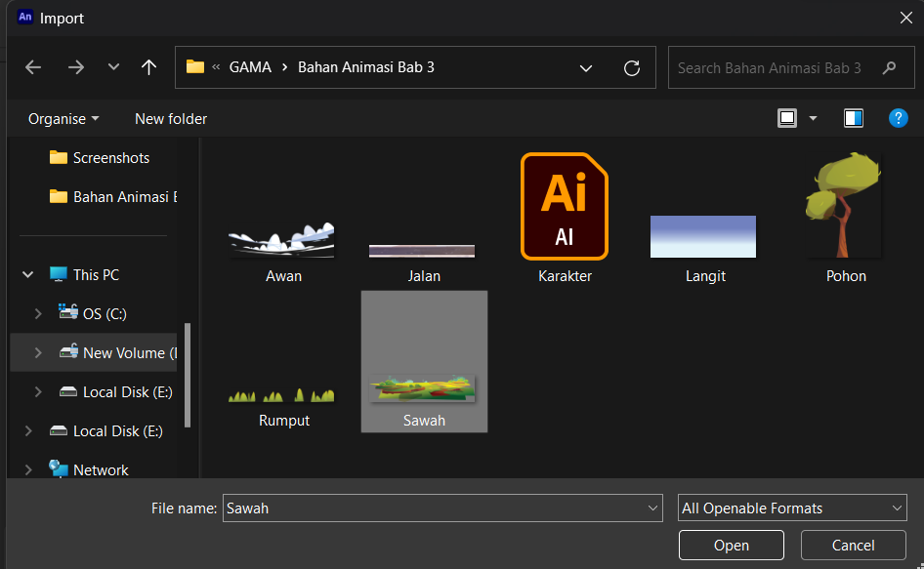Select the top-level Local Disk (E:)

point(106,431)
